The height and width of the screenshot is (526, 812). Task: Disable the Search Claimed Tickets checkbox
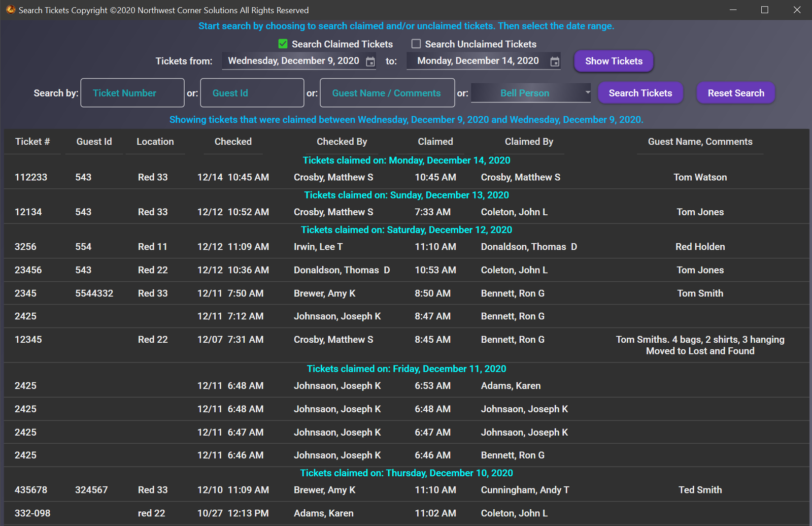coord(282,44)
